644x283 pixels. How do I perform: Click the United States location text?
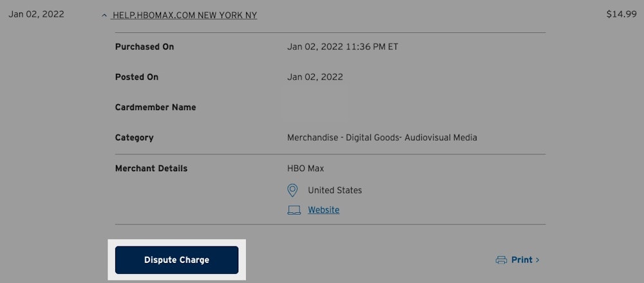coord(335,190)
